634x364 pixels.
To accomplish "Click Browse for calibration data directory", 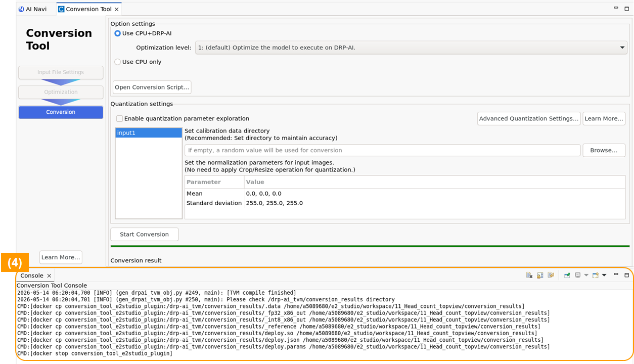I will pyautogui.click(x=604, y=150).
